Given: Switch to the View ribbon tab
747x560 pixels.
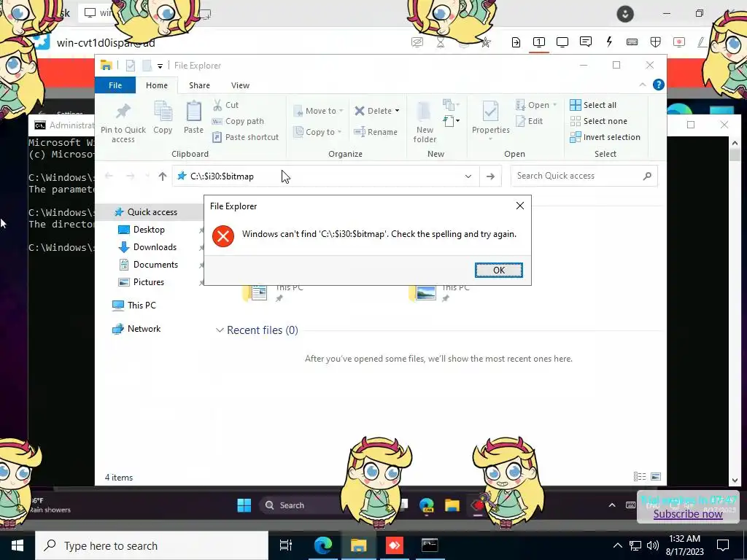Looking at the screenshot, I should pyautogui.click(x=240, y=85).
